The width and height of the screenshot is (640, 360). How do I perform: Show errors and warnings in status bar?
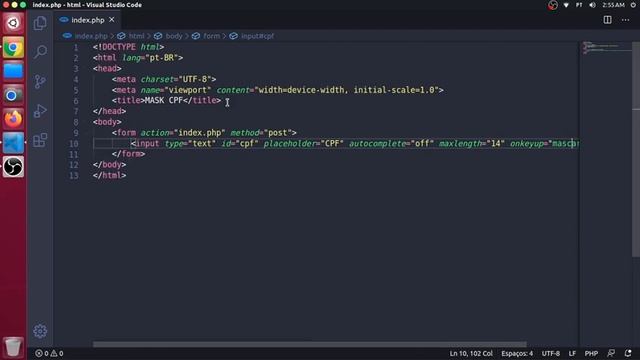coord(49,353)
